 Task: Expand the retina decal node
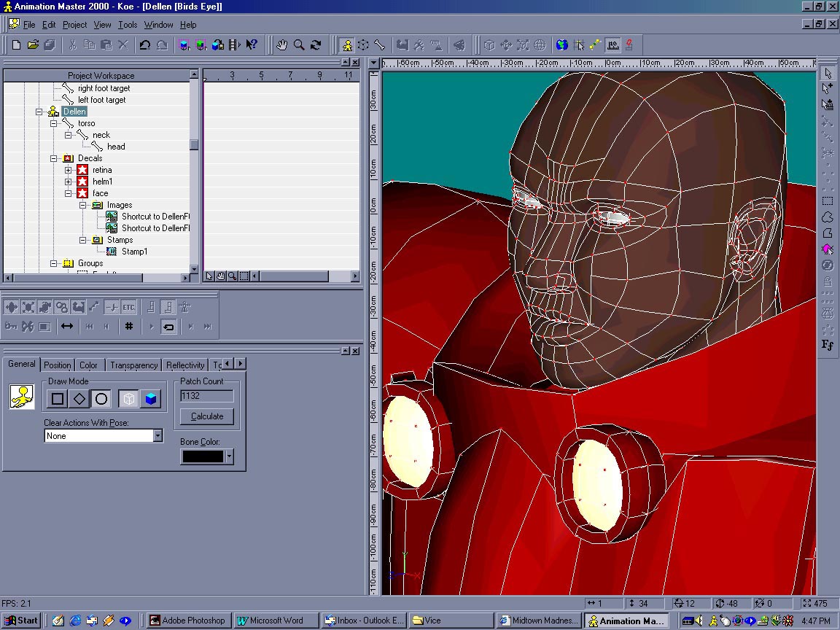click(x=69, y=170)
